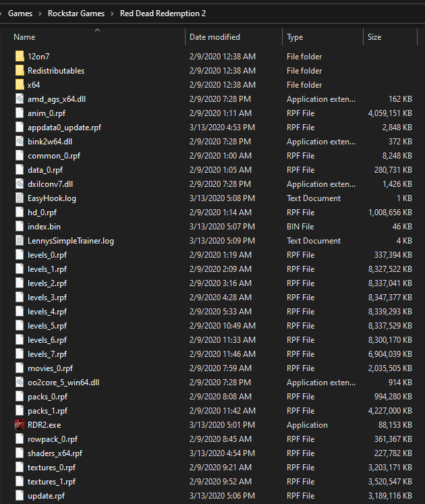Click the 1,008,656 KB size of hd_0.rpf
The height and width of the screenshot is (504, 425).
tap(390, 212)
